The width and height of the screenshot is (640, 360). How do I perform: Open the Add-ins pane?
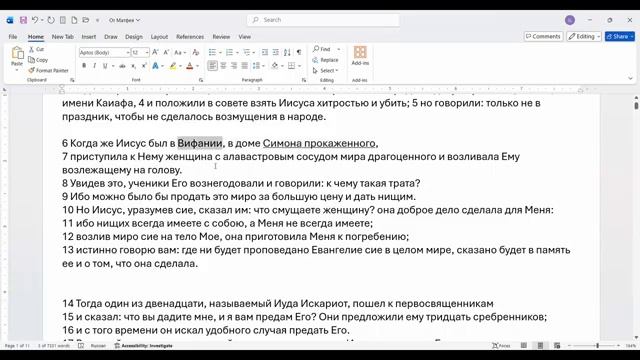pos(360,56)
